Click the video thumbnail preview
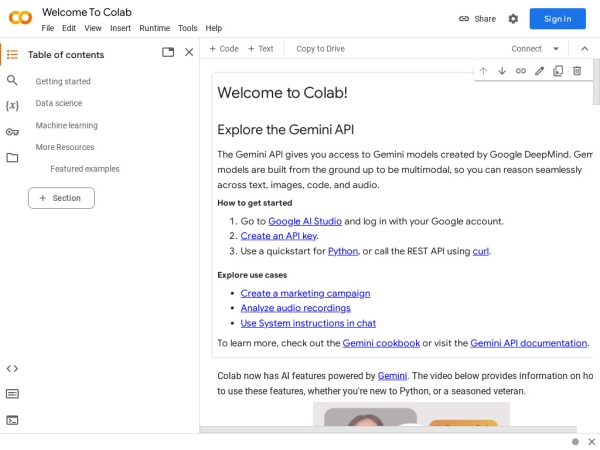Image resolution: width=600 pixels, height=450 pixels. [411, 414]
